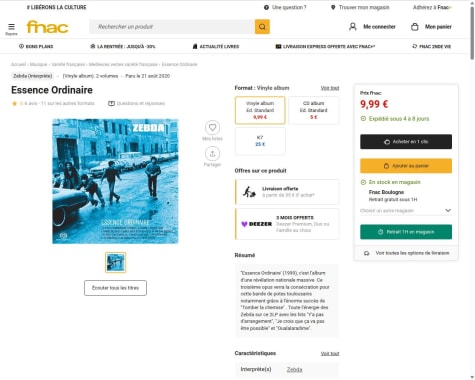Image resolution: width=475 pixels, height=380 pixels.
Task: Open Voir toutes les options de livraison
Action: coord(406,253)
